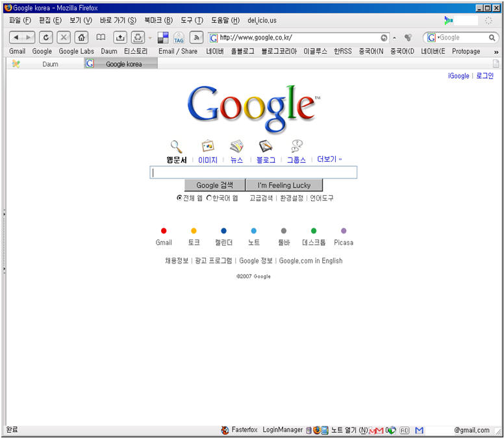Click the 노트 열기 (N) status bar button
The width and height of the screenshot is (504, 438).
[x=349, y=430]
